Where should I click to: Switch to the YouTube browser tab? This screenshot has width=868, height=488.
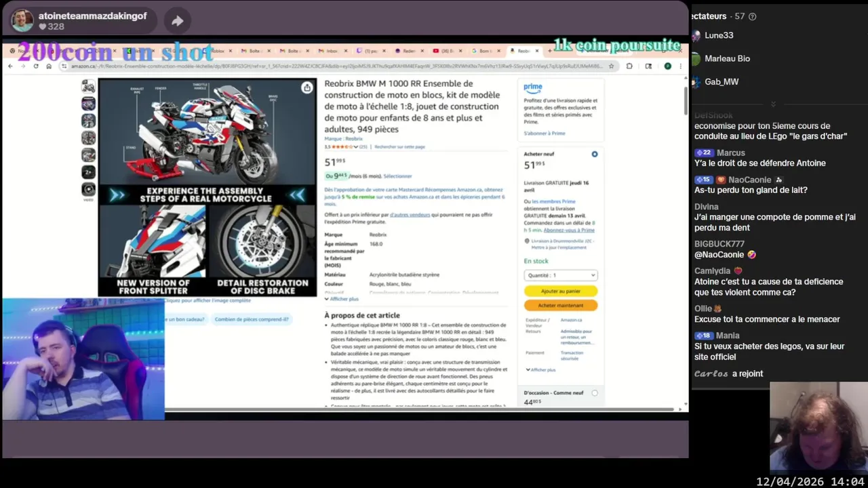[x=448, y=51]
